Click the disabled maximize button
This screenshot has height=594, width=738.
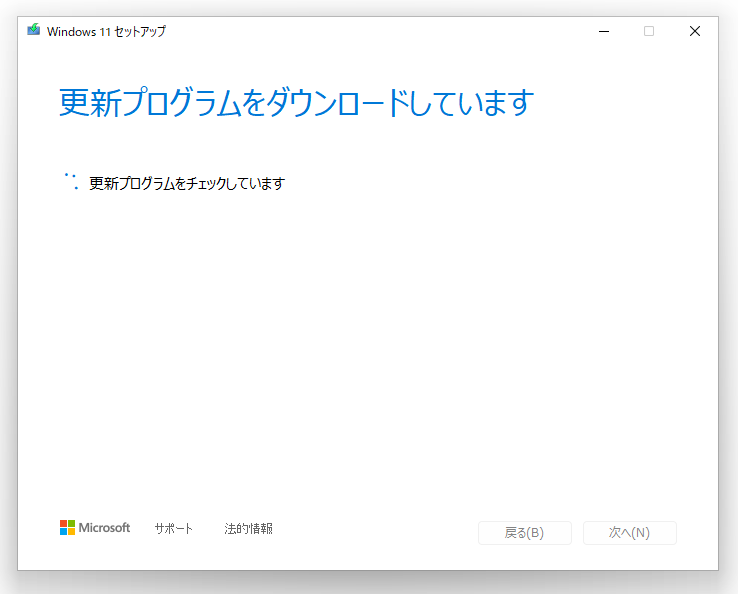point(649,32)
